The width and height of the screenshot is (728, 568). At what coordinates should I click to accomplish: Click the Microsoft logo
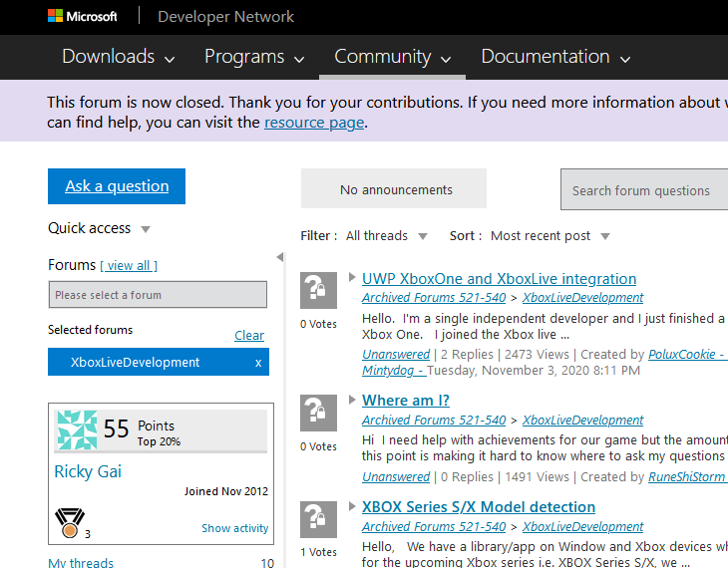[82, 16]
